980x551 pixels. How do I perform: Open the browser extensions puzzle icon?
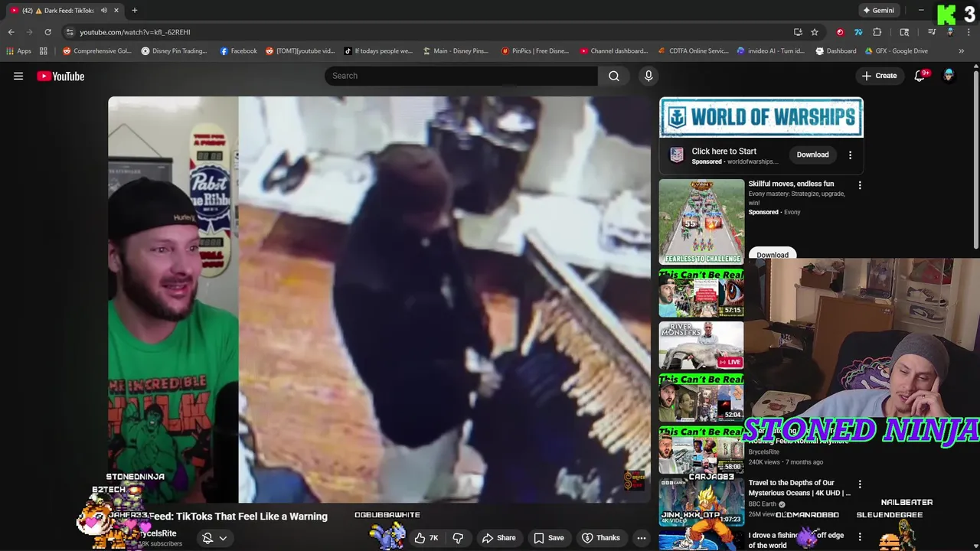877,32
